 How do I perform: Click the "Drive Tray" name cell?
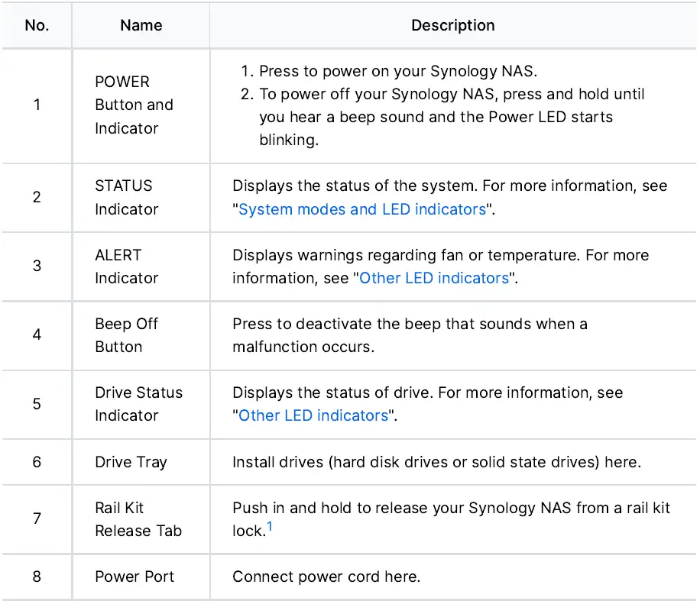point(131,462)
